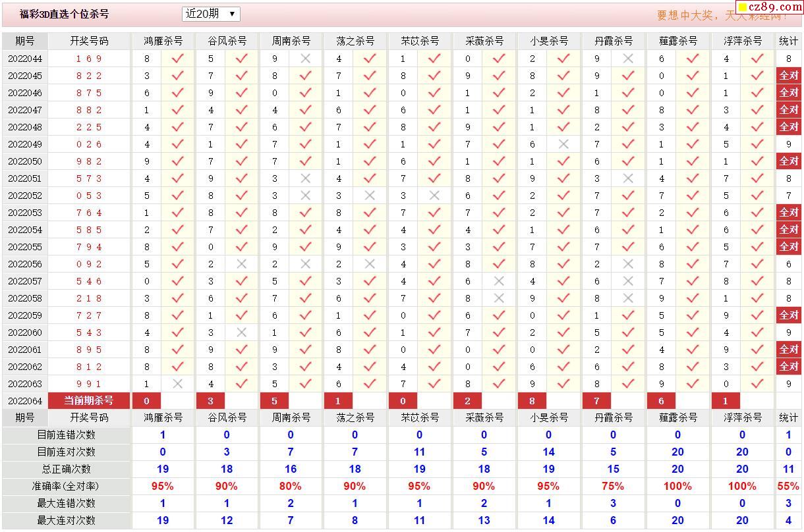
Task: Click the 统计 value 6 in row 2022056
Action: [788, 264]
